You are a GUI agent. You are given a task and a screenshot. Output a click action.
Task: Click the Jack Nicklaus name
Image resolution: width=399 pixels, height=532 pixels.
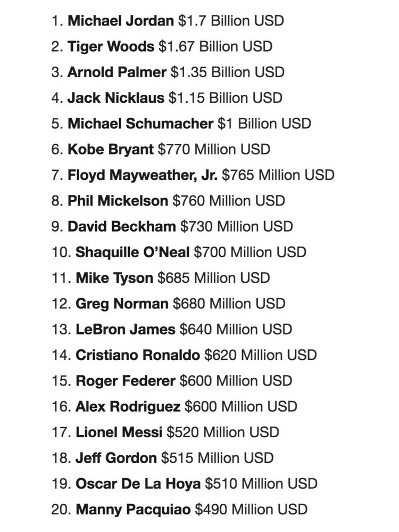(116, 98)
